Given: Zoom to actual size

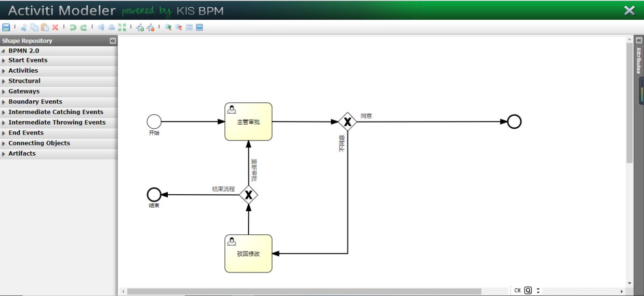Looking at the screenshot, I should coord(189,28).
